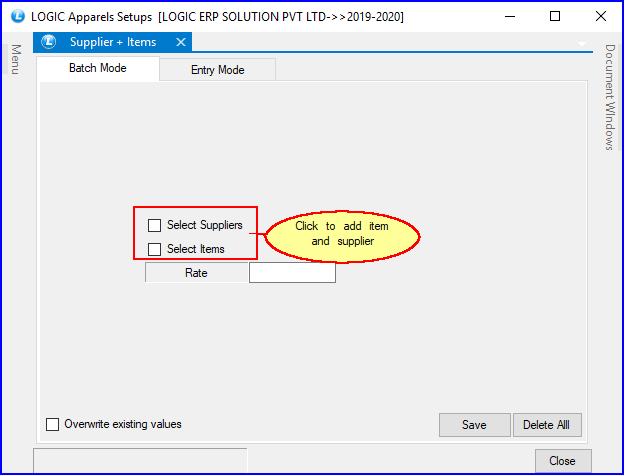The width and height of the screenshot is (624, 475).
Task: Click the Rate label cell
Action: point(196,273)
